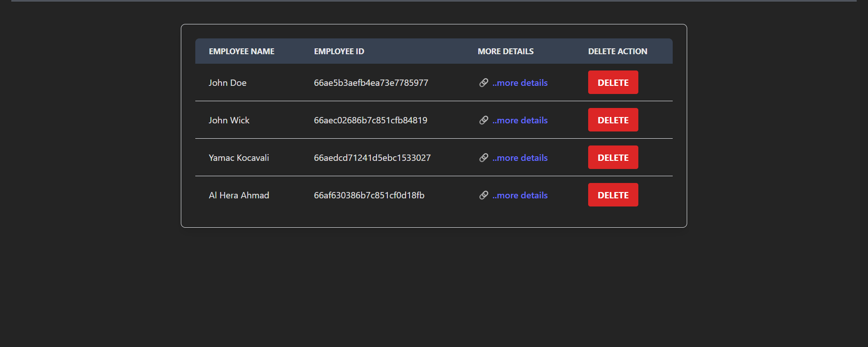
Task: Click the Delete Action column header
Action: (617, 52)
